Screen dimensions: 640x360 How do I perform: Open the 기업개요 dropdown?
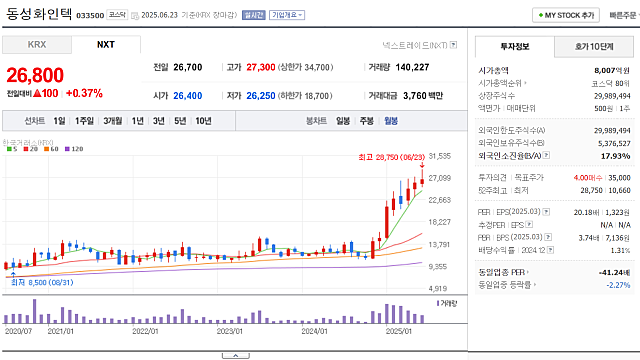[x=287, y=15]
